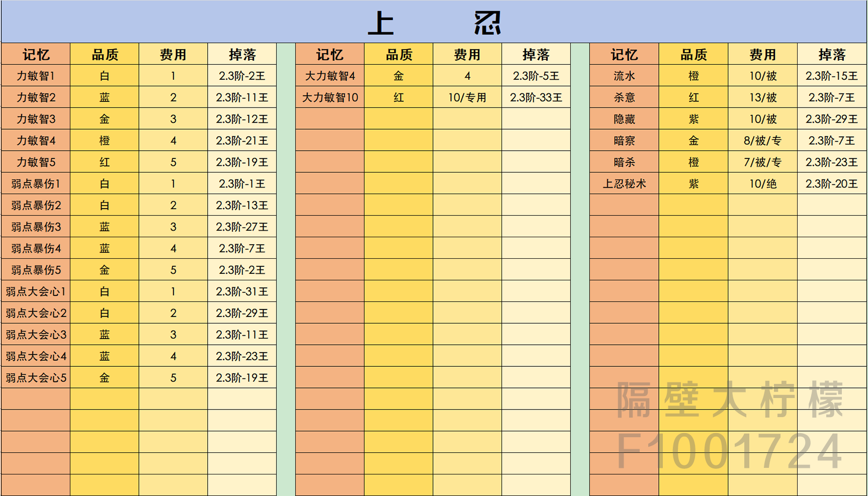Viewport: 868px width, 496px height.
Task: Click the 弱点暴伤3 memory cell
Action: click(x=36, y=227)
